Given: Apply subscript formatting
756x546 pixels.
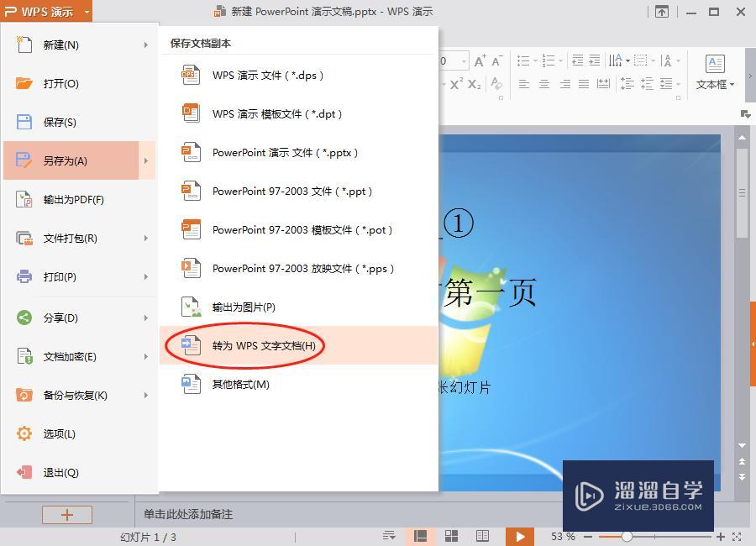Looking at the screenshot, I should pyautogui.click(x=474, y=84).
